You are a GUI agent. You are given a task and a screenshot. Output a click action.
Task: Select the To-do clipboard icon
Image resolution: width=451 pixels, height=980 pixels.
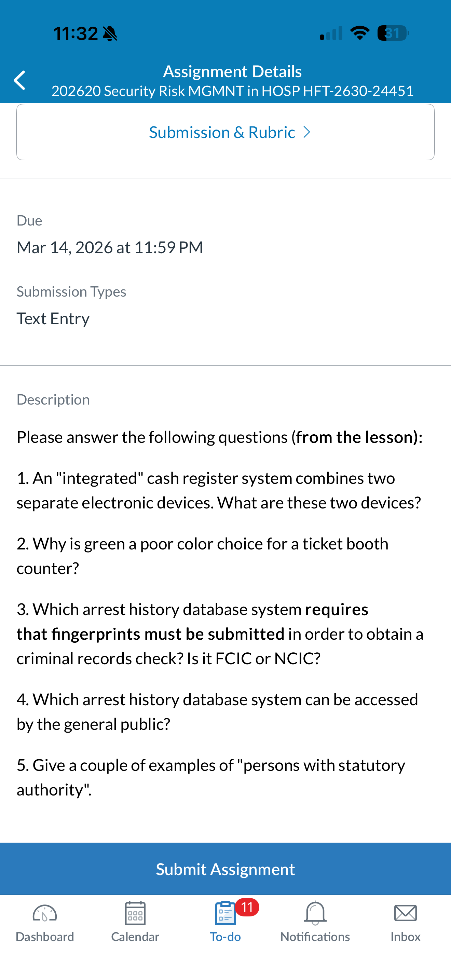click(225, 913)
